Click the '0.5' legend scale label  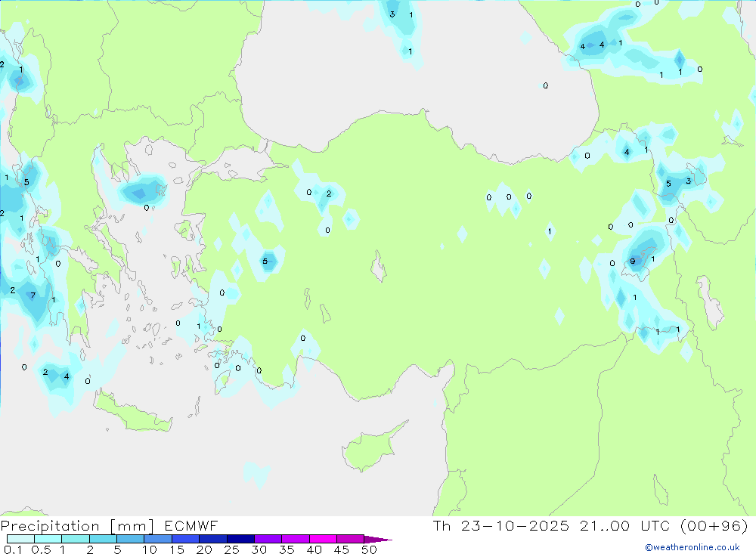coord(41,549)
